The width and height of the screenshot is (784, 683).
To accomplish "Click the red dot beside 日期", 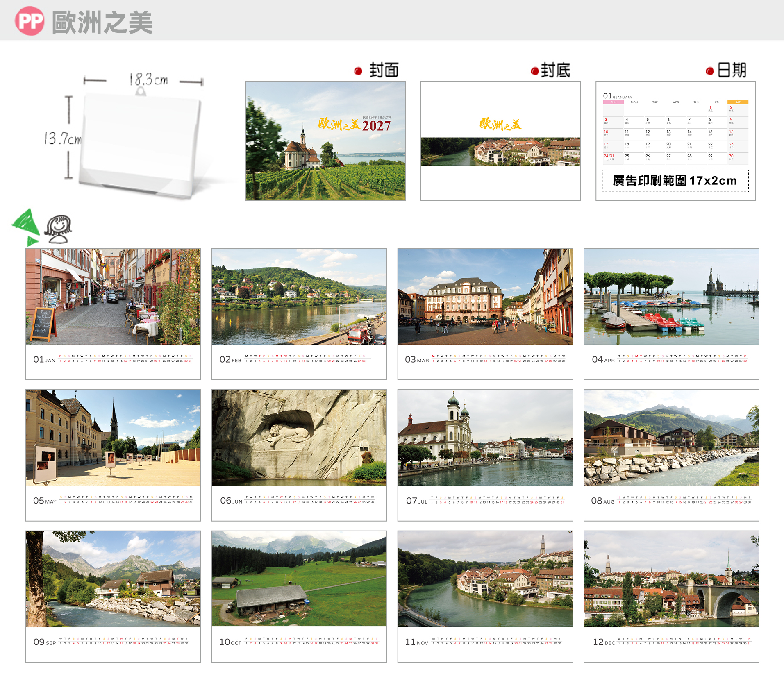I will pos(710,71).
